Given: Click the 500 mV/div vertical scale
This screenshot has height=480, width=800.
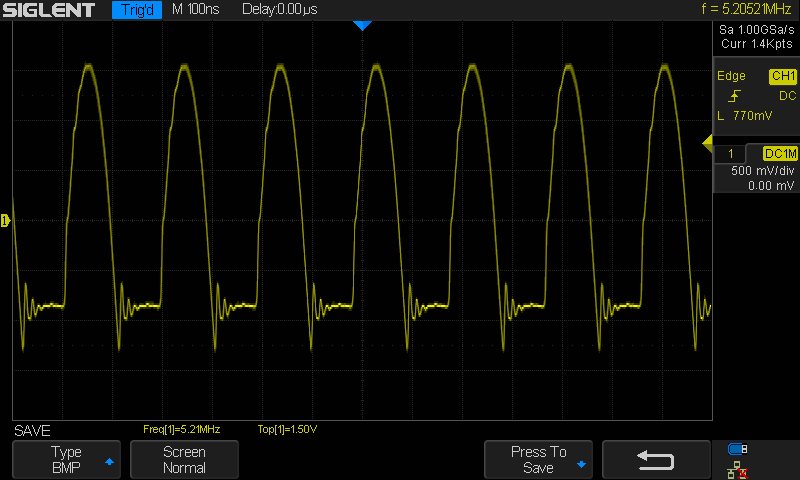Looking at the screenshot, I should pyautogui.click(x=763, y=171).
